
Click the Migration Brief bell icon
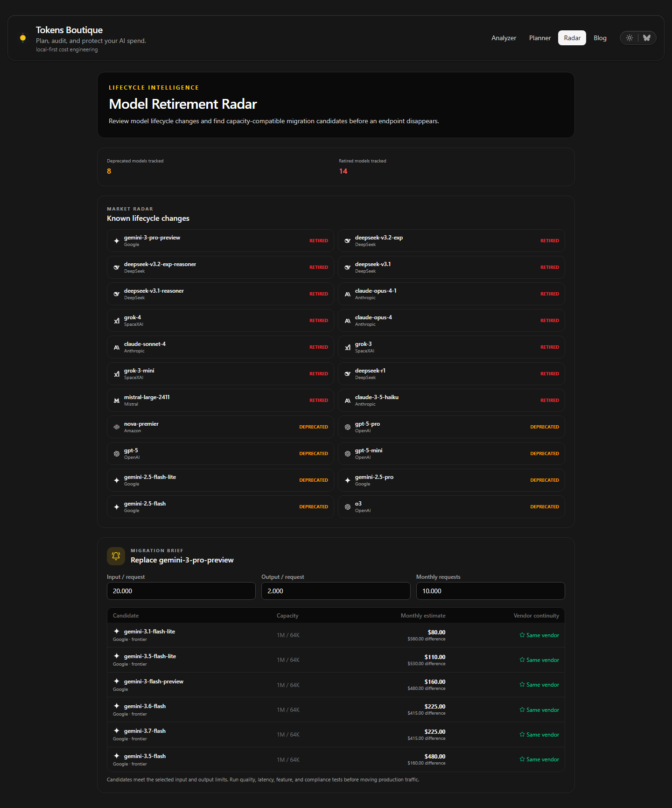pos(116,556)
